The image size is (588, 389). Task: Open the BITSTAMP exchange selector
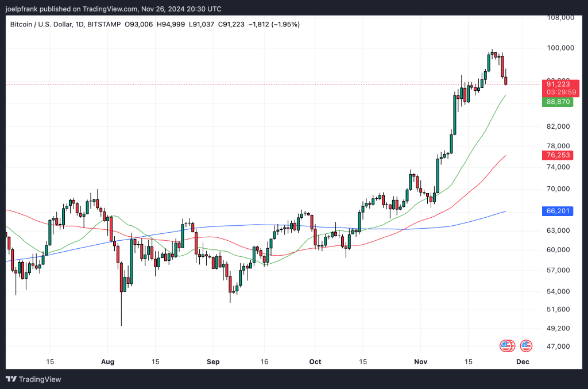tap(105, 24)
